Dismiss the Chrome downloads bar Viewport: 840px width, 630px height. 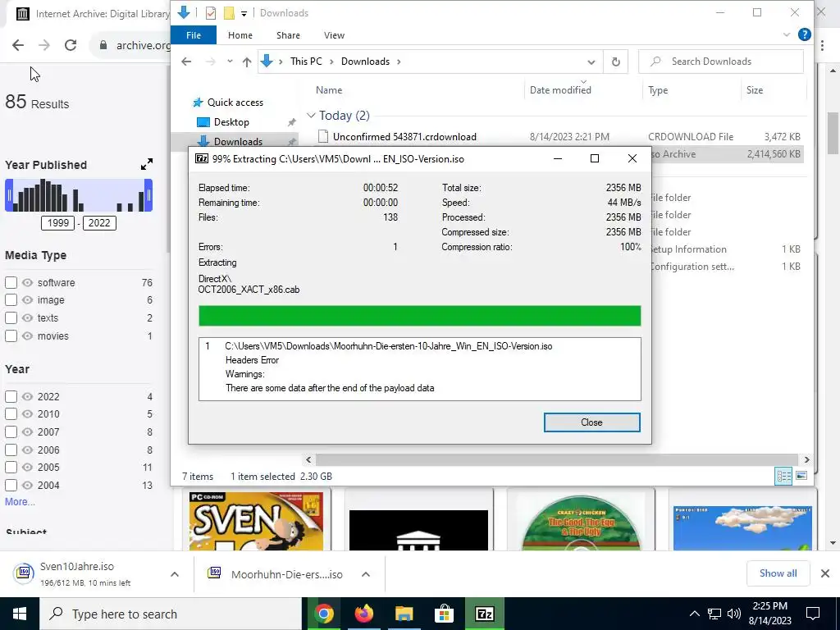[x=825, y=573]
